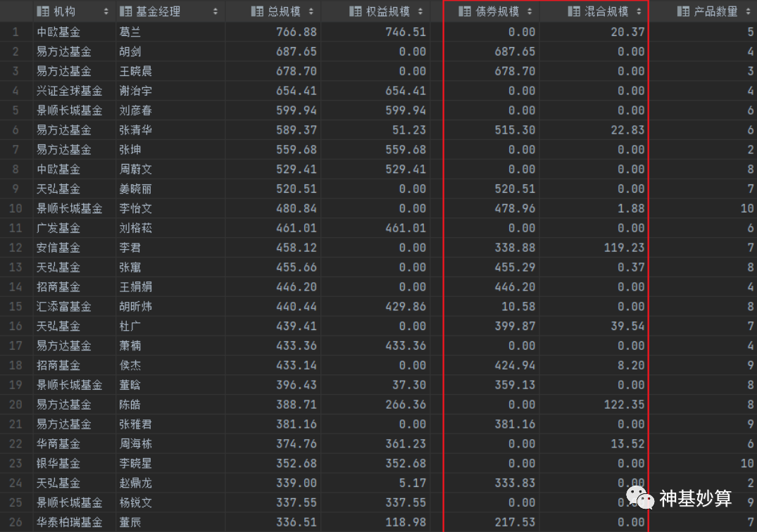The height and width of the screenshot is (532, 757).
Task: Select row number 26
Action: pos(16,522)
